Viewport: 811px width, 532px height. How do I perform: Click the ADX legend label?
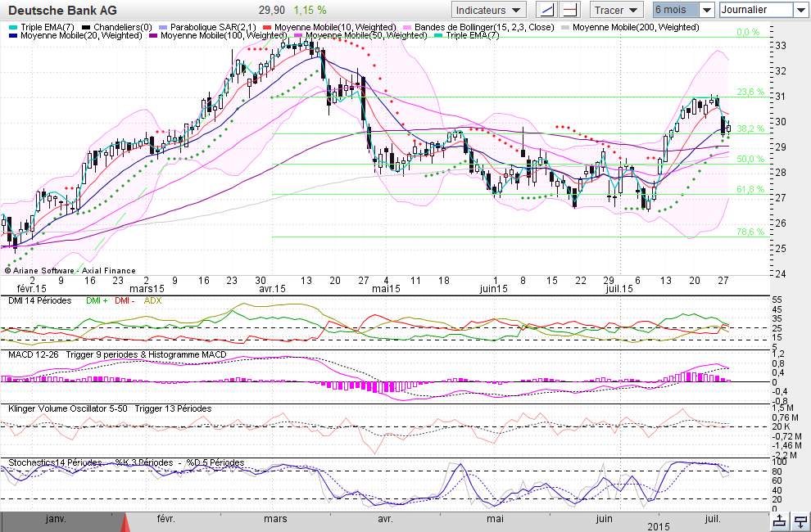point(152,300)
